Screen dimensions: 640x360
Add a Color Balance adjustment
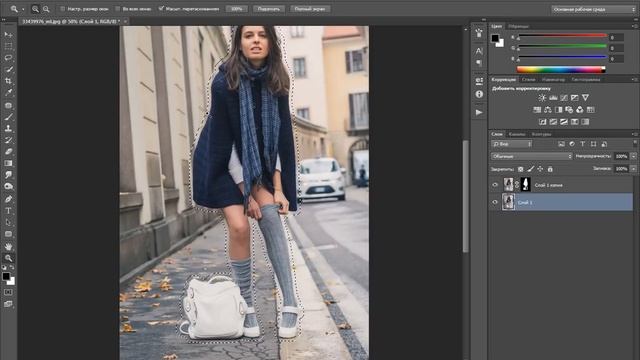pos(548,110)
